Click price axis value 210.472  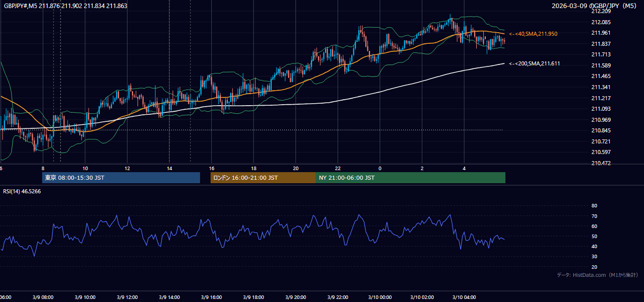[601, 163]
